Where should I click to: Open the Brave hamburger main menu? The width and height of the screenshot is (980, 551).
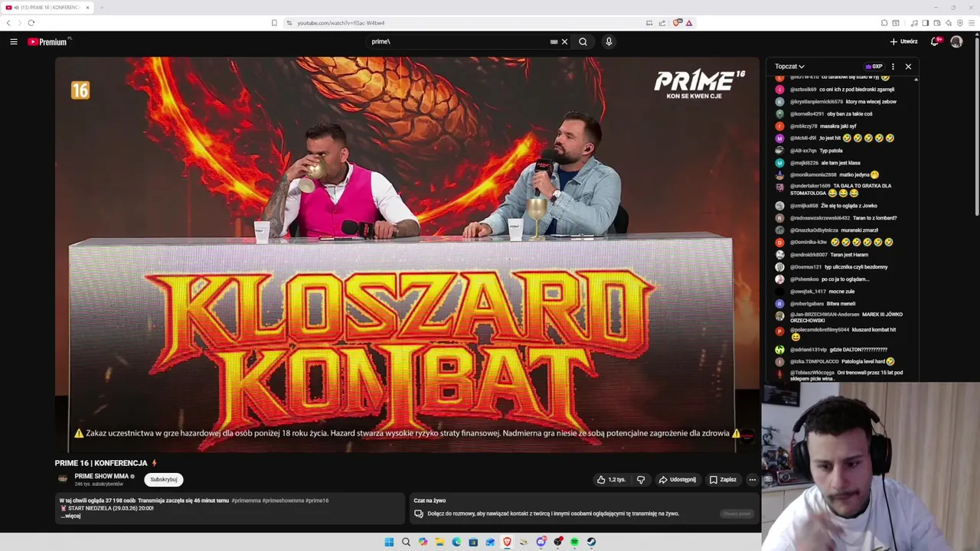click(x=972, y=23)
